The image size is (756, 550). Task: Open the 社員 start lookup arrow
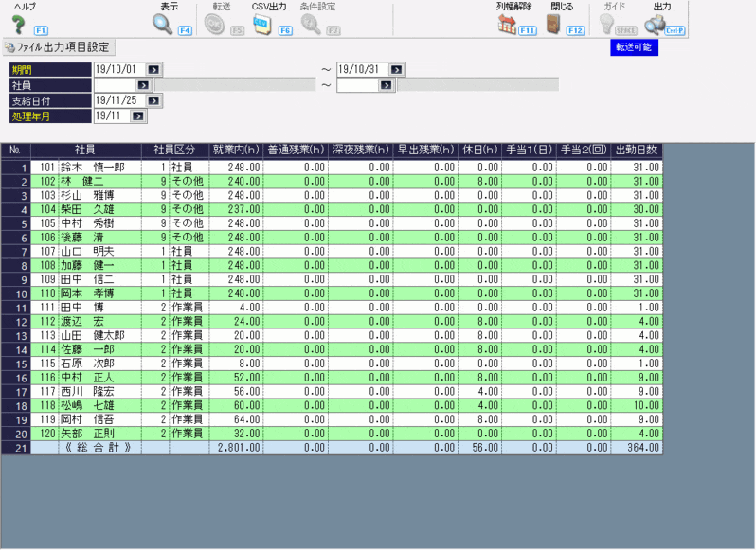[x=143, y=85]
